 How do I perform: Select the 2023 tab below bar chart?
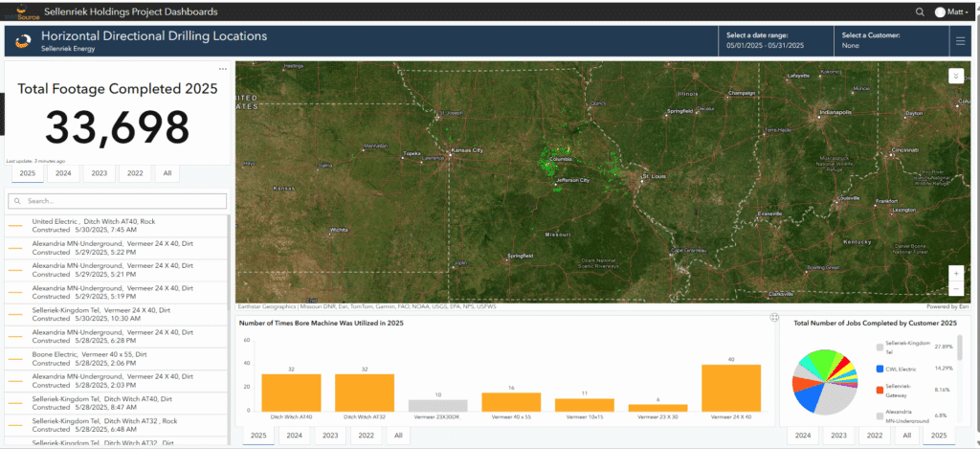click(x=330, y=436)
